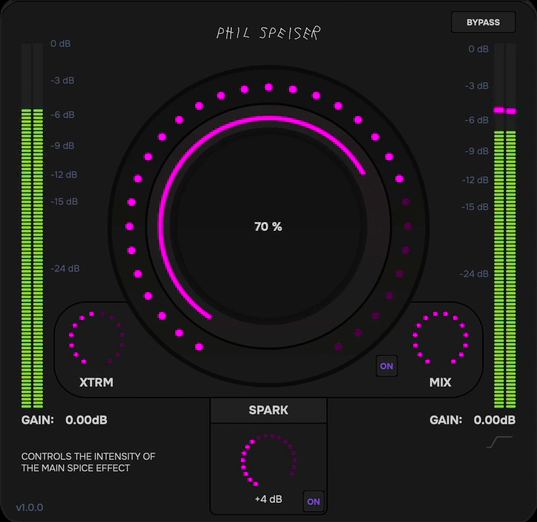The image size is (537, 522).
Task: Click the XTRM label
Action: (x=96, y=382)
